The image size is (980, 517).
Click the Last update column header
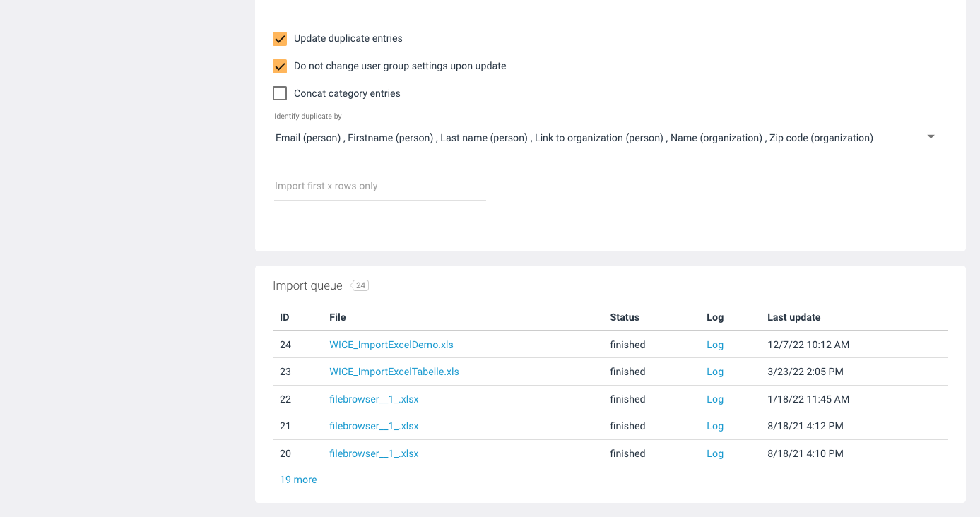(x=794, y=317)
